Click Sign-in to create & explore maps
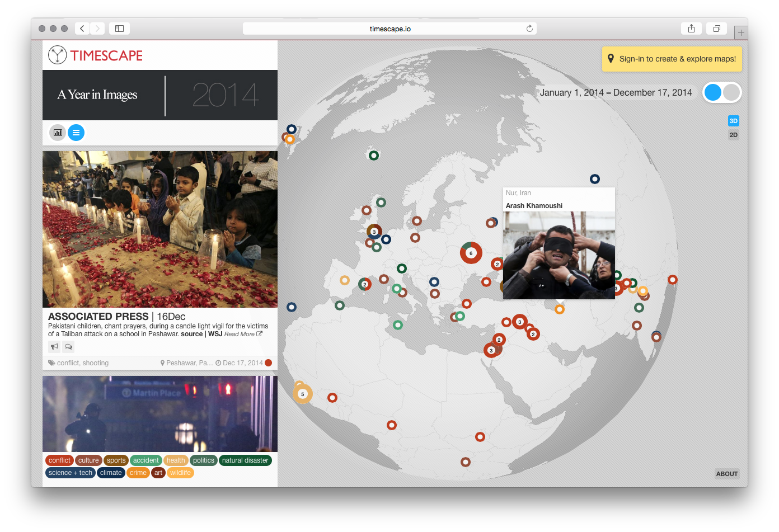This screenshot has width=779, height=532. (672, 59)
